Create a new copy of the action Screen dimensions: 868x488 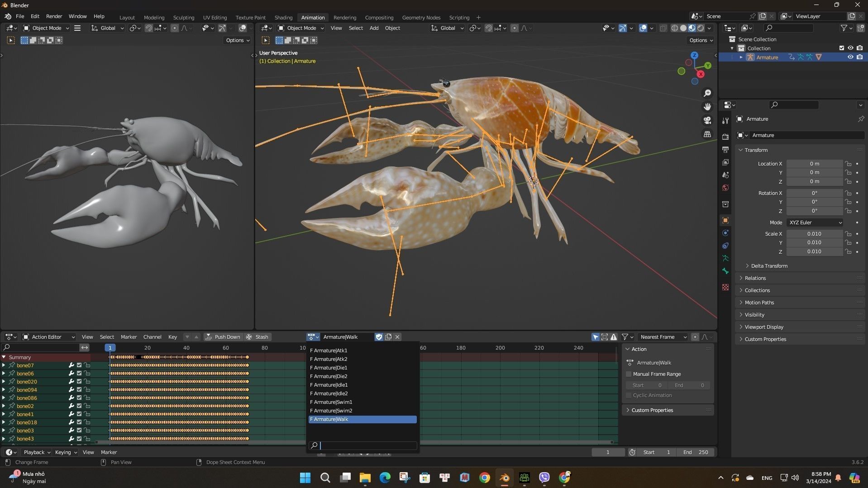tap(388, 337)
